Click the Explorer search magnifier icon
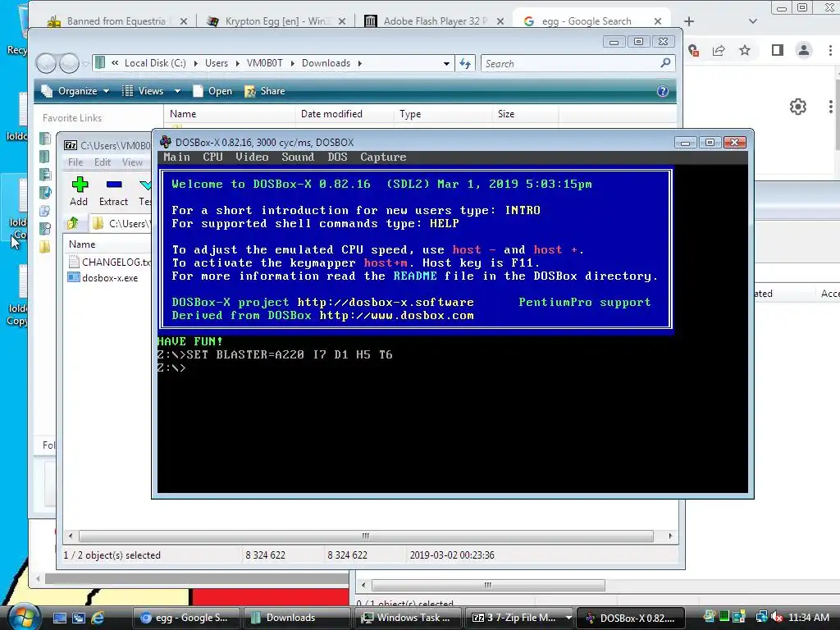840x630 pixels. 666,62
